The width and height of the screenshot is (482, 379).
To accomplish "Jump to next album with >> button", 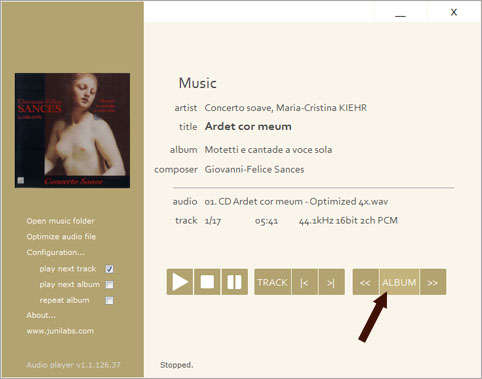I will (433, 282).
